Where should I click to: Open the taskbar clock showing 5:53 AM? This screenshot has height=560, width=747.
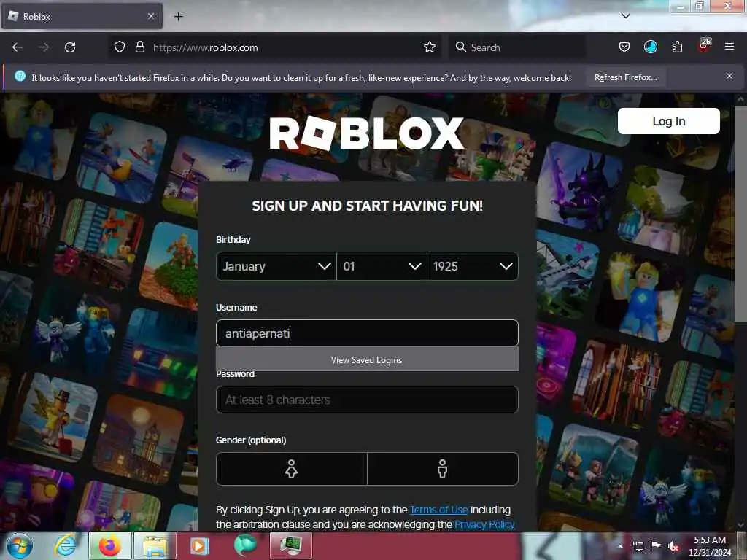(710, 546)
